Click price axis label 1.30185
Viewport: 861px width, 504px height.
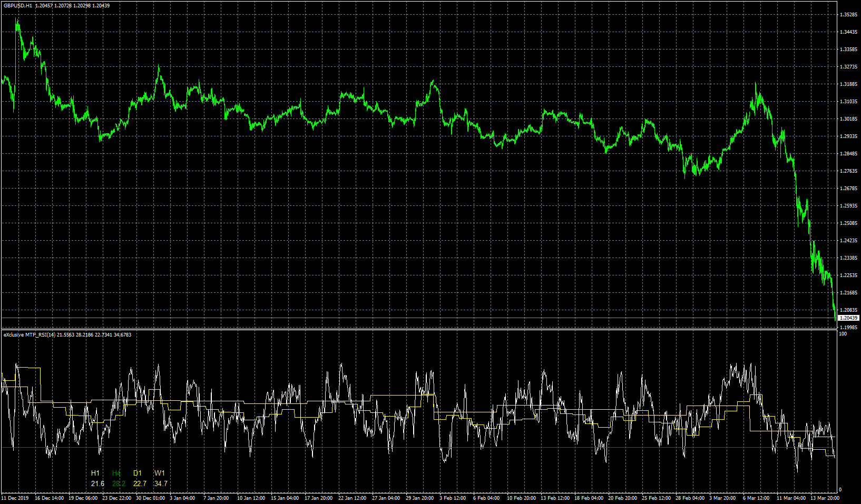click(x=847, y=119)
